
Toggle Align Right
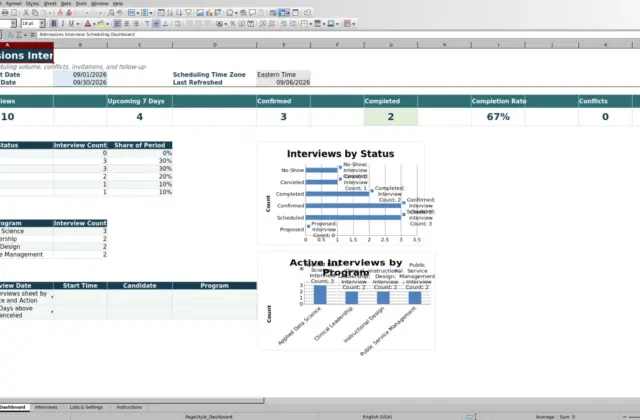tap(136, 24)
